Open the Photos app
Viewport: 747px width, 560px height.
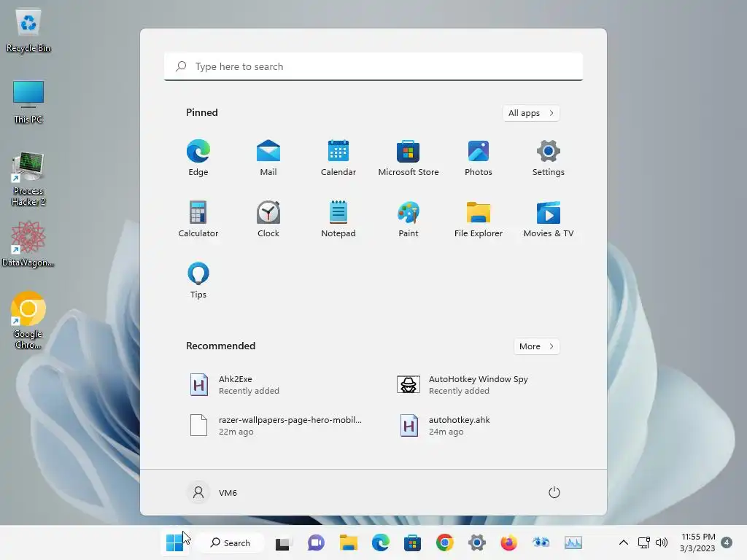pos(479,158)
